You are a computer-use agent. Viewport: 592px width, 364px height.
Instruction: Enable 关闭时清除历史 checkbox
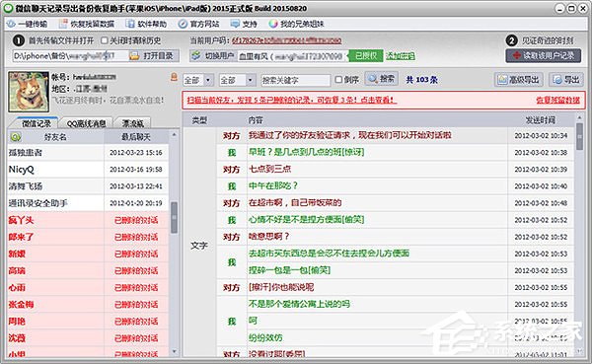click(105, 40)
